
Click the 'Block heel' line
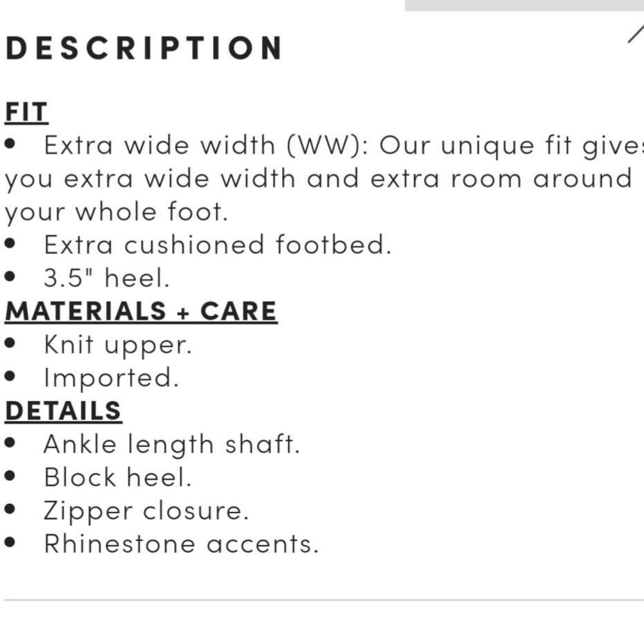click(117, 478)
